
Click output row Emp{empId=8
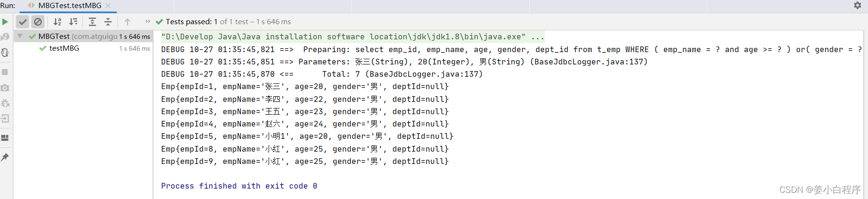pyautogui.click(x=305, y=149)
